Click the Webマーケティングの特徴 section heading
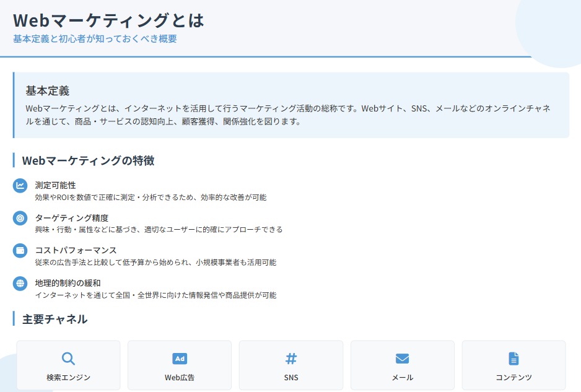This screenshot has height=392, width=581. [x=88, y=161]
